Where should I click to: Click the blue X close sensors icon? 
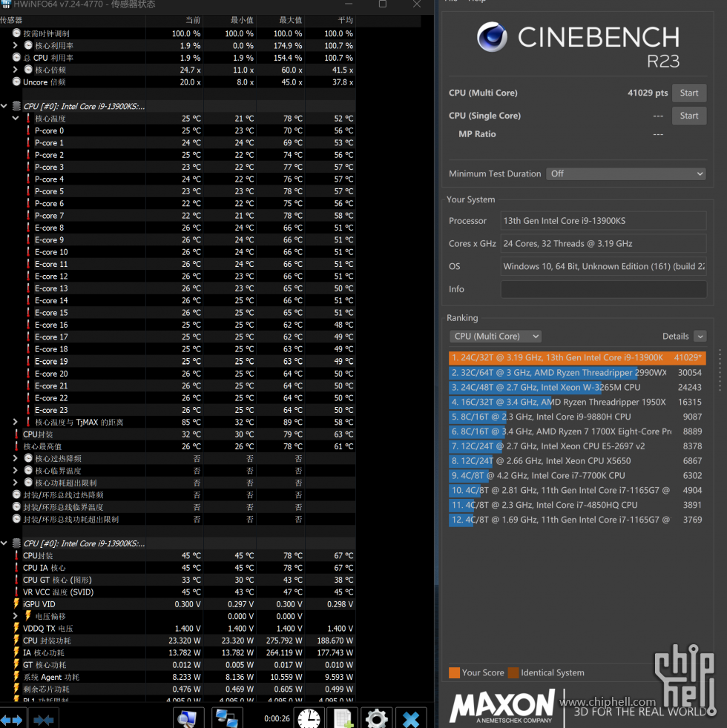(411, 718)
